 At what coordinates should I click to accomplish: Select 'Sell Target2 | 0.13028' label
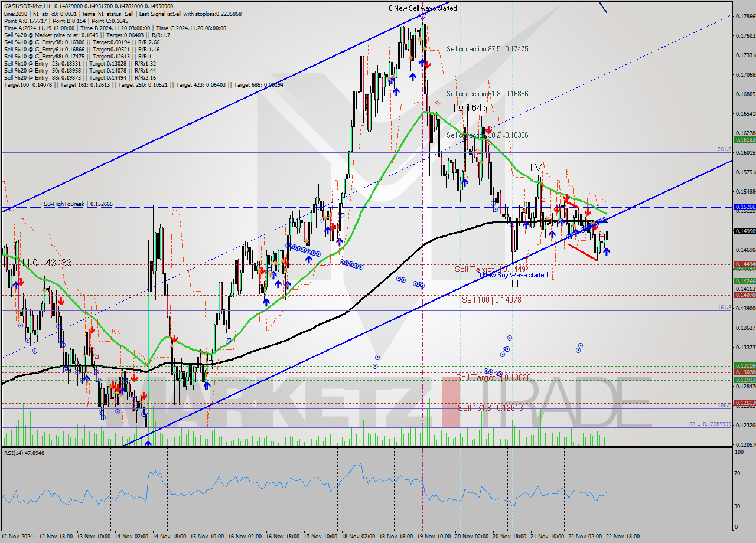point(493,377)
